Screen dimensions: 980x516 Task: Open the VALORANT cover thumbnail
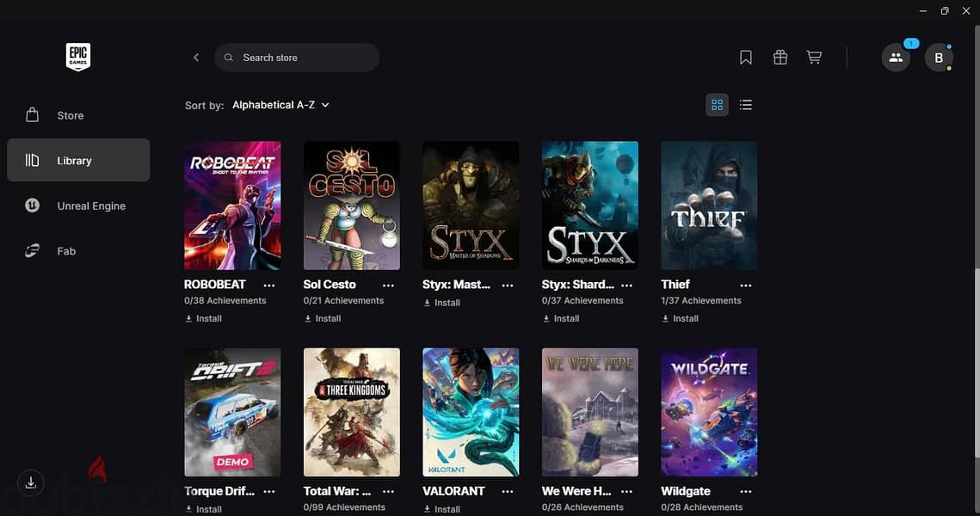pyautogui.click(x=471, y=412)
